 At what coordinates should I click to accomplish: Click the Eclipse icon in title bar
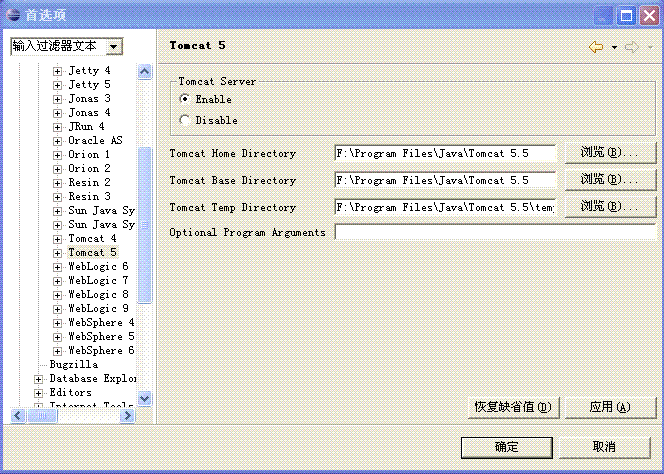[x=13, y=15]
